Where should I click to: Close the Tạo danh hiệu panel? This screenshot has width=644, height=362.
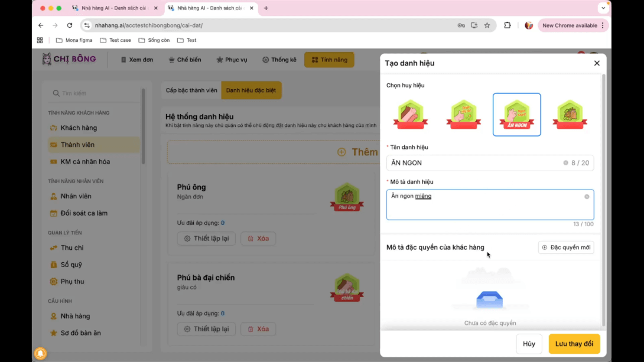pos(597,63)
